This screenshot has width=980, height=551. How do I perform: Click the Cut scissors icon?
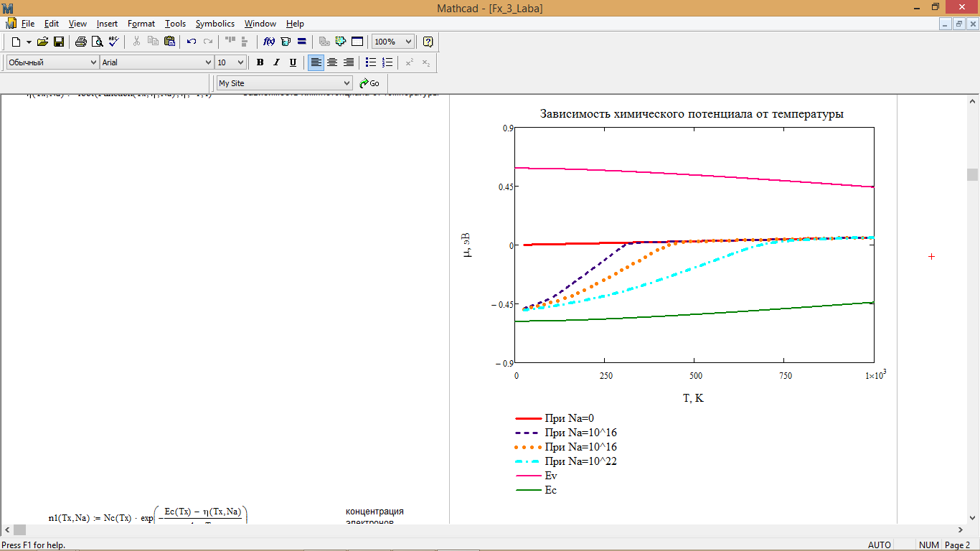point(136,42)
